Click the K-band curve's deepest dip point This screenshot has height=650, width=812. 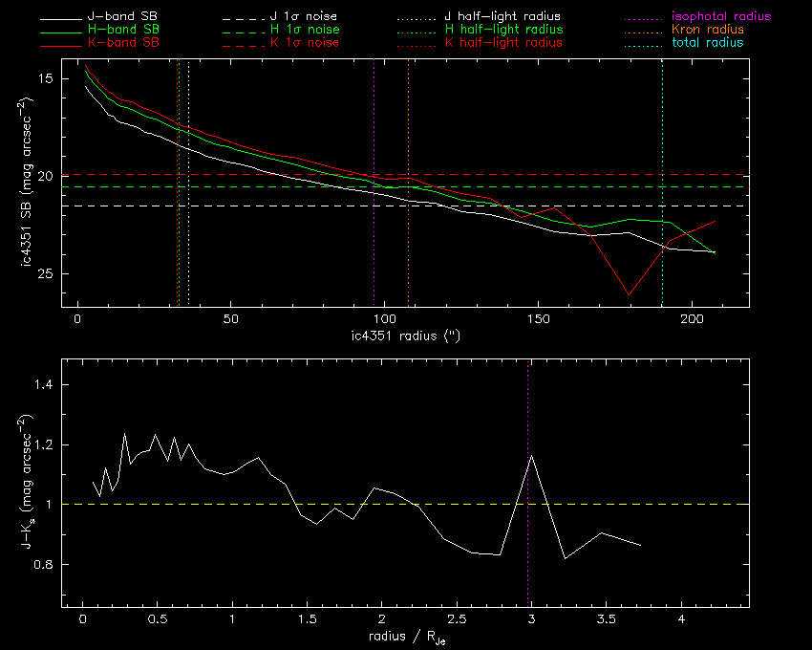629,294
